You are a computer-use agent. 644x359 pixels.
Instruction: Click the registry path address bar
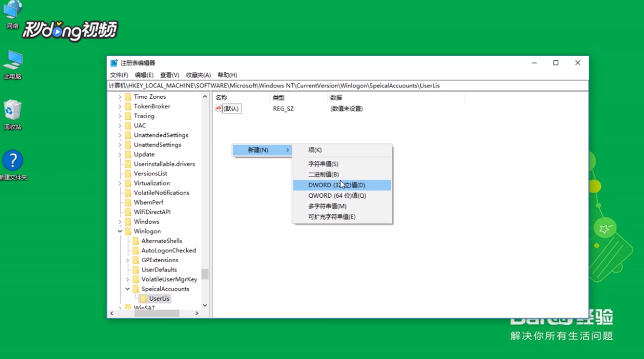(347, 85)
